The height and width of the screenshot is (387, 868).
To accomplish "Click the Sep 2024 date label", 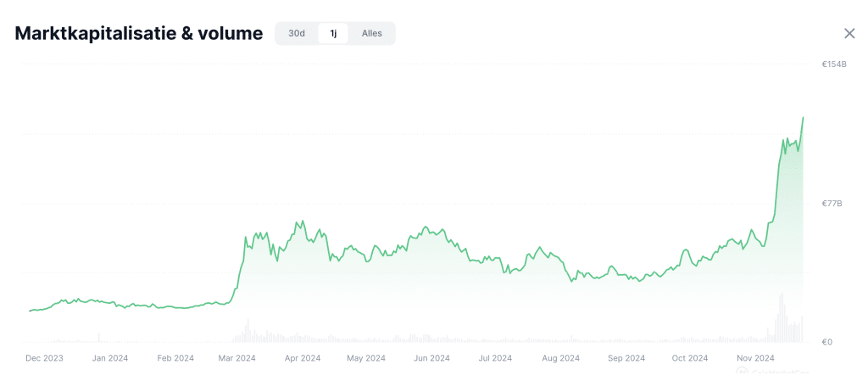I will click(626, 358).
